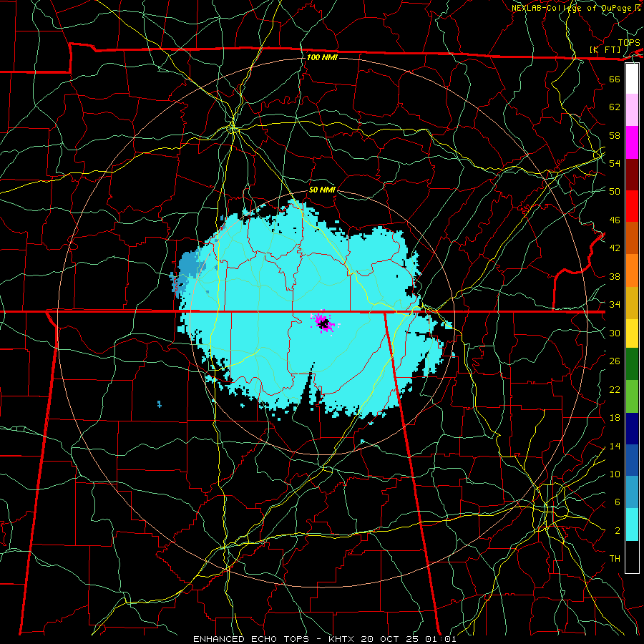
Task: Click the K FT units label
Action: [605, 49]
